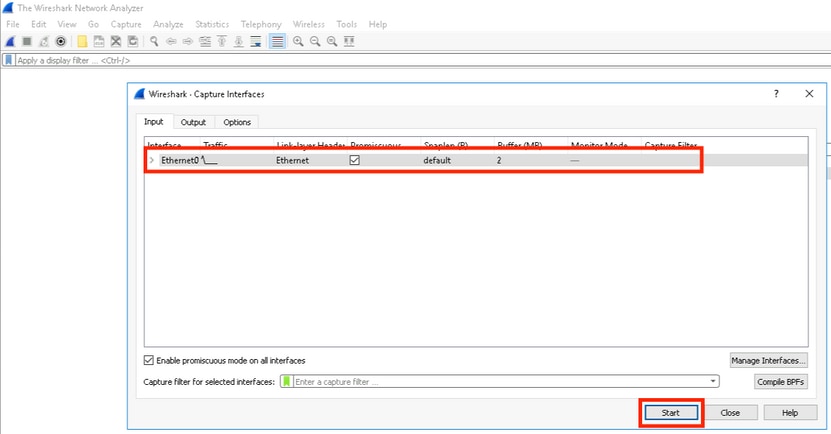Open the Telephony menu
831x434 pixels.
tap(261, 24)
